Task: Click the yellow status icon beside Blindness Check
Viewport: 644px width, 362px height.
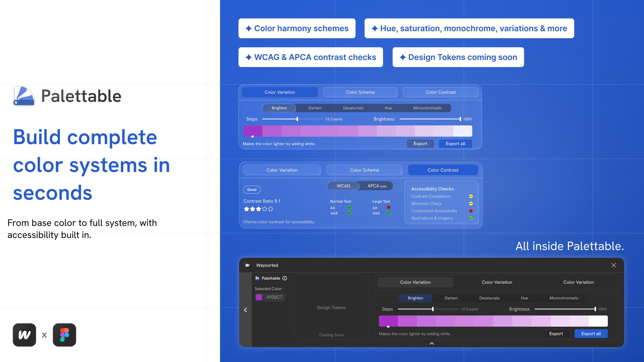Action: 471,203
